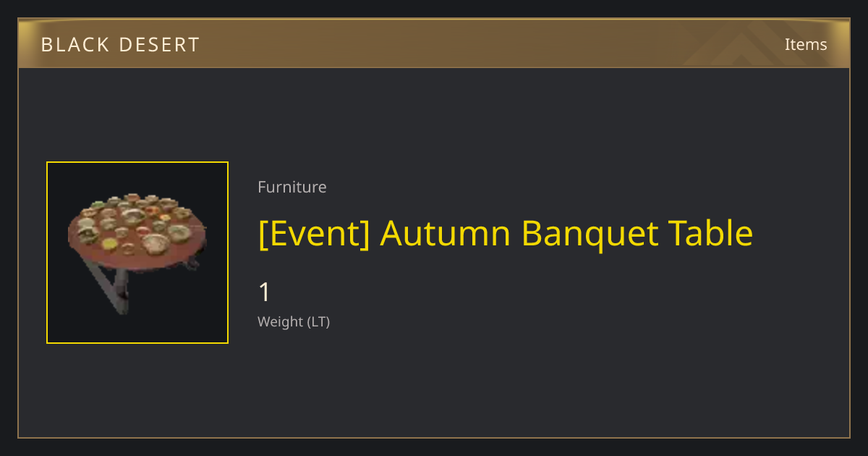Open the Items section link
This screenshot has width=868, height=456.
pos(806,44)
